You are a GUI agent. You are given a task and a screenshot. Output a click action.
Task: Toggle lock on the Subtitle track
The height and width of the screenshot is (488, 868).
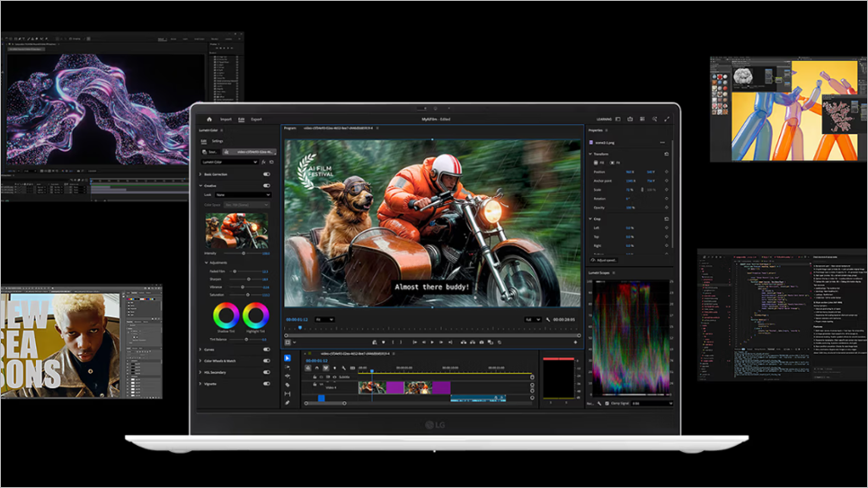(315, 377)
